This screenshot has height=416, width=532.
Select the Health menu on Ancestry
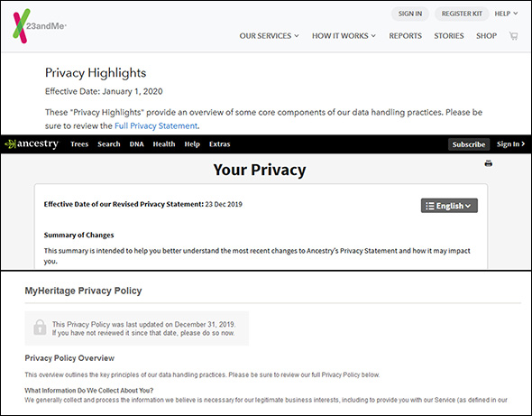(164, 144)
